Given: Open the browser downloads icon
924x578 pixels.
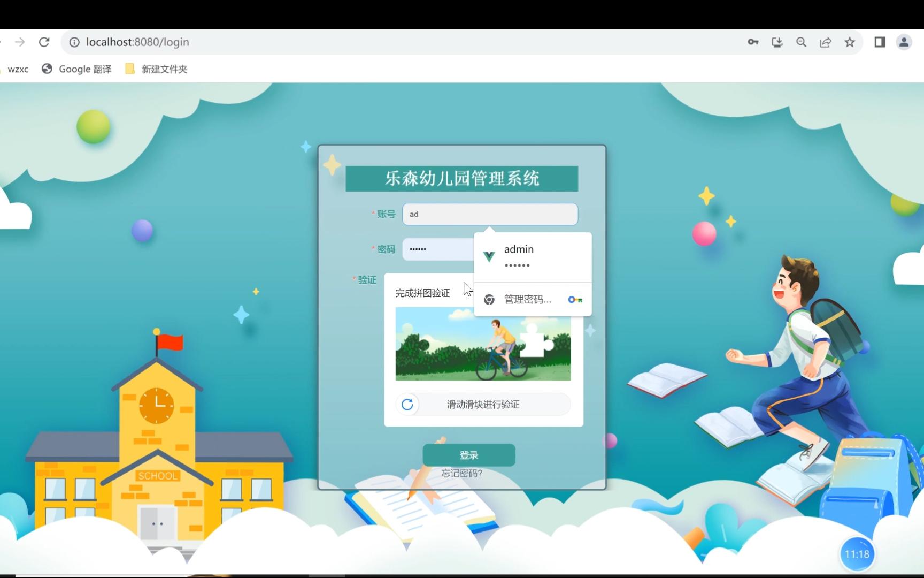Looking at the screenshot, I should [777, 42].
